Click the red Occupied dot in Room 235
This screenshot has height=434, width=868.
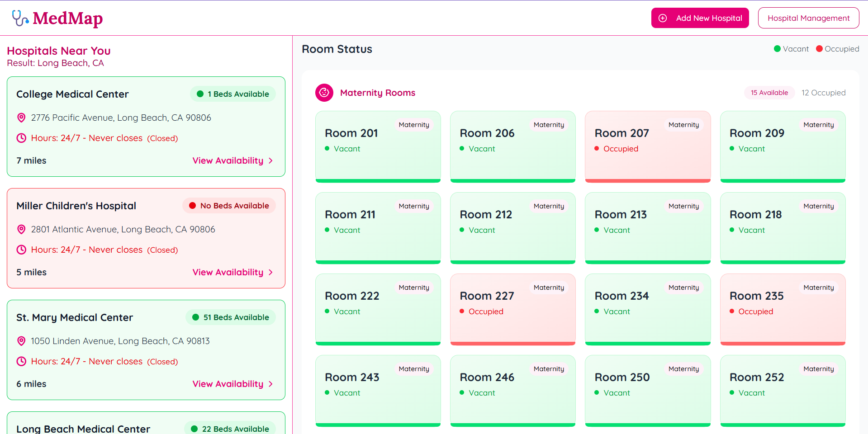(x=732, y=311)
